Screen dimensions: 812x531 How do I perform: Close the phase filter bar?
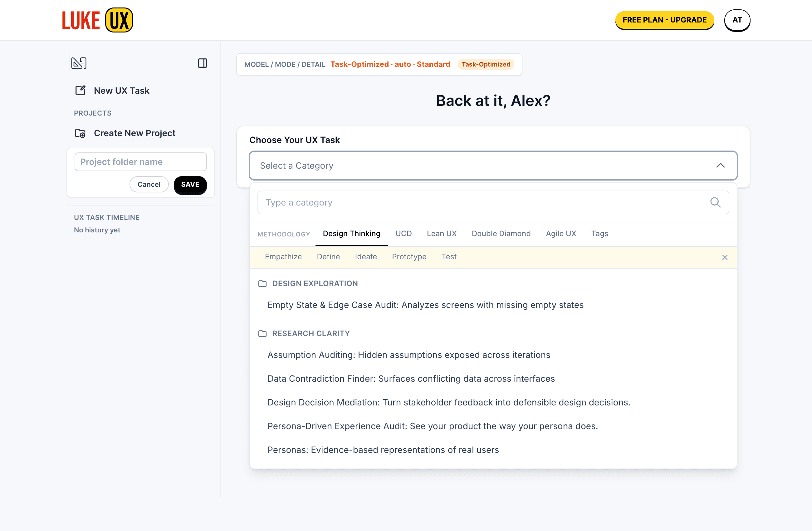(725, 257)
